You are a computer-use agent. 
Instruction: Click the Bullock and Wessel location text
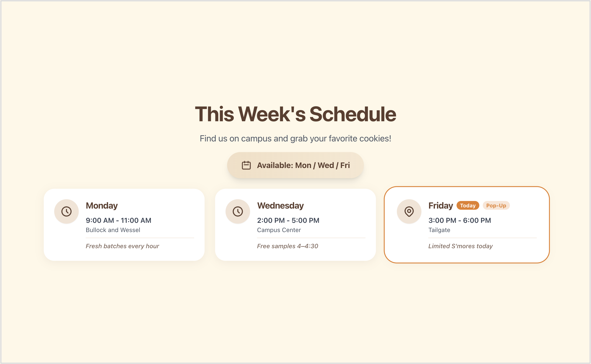coord(113,230)
